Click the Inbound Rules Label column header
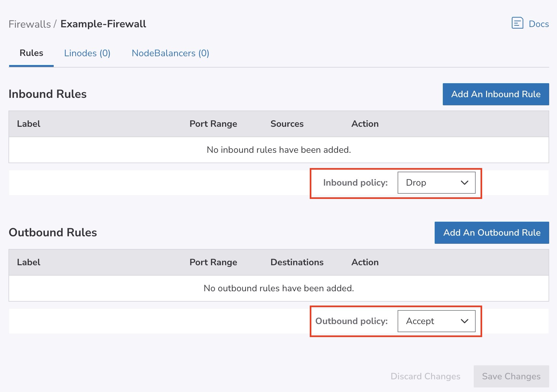 (x=29, y=124)
